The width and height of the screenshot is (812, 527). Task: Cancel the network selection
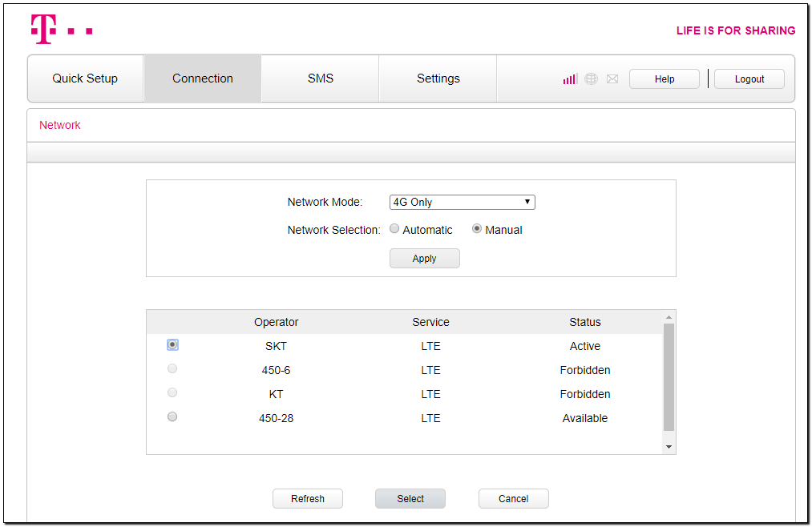pyautogui.click(x=513, y=498)
